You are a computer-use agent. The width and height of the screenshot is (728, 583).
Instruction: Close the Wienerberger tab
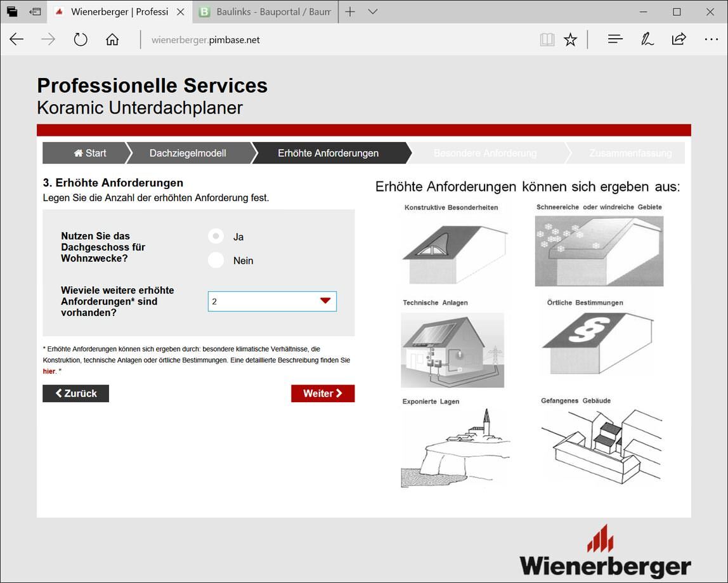(181, 11)
